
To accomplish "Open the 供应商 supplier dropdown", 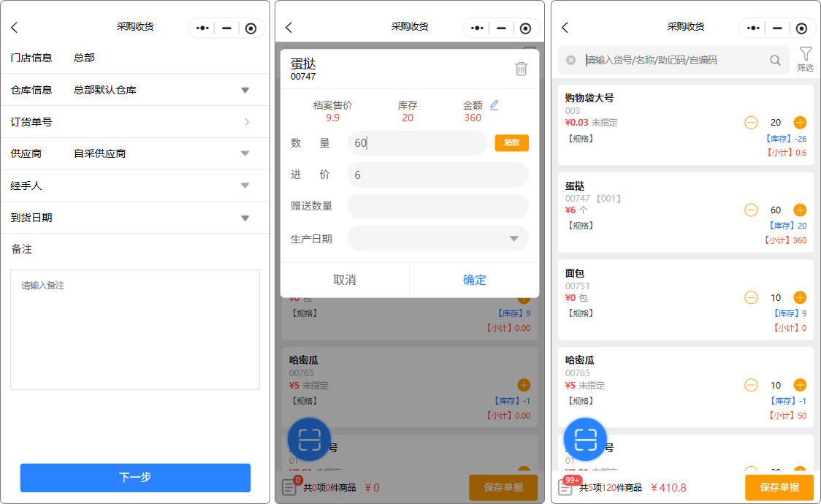I will [x=245, y=153].
